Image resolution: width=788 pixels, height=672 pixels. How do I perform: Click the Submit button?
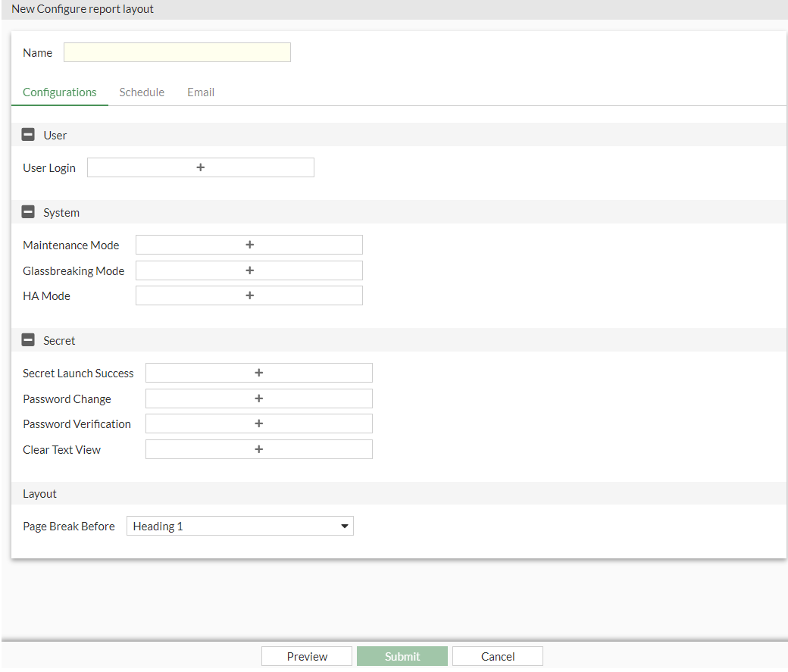click(x=402, y=655)
